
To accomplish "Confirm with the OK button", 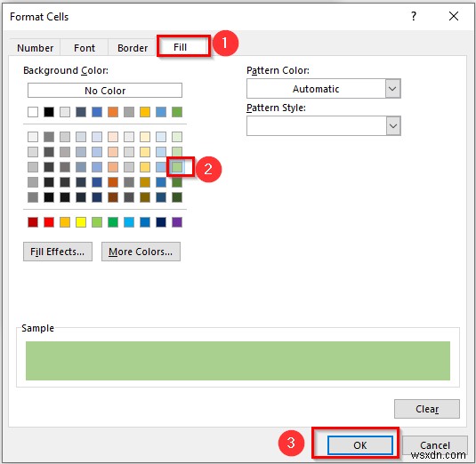I will [x=360, y=445].
